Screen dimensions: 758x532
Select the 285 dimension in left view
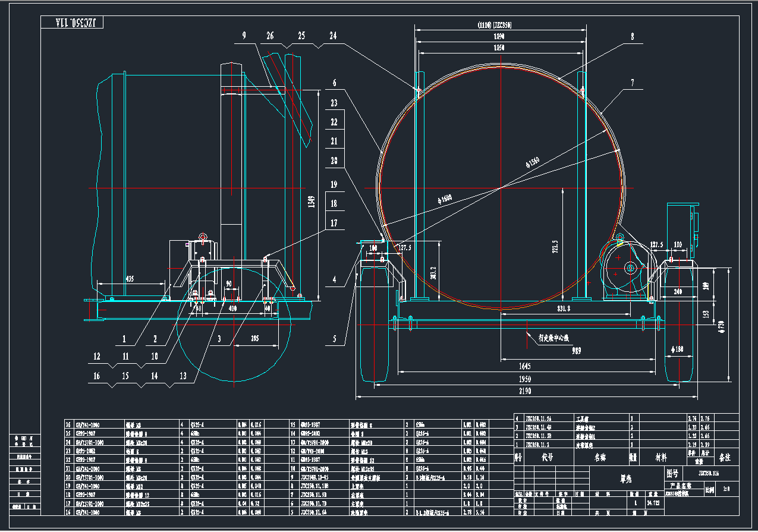[254, 339]
